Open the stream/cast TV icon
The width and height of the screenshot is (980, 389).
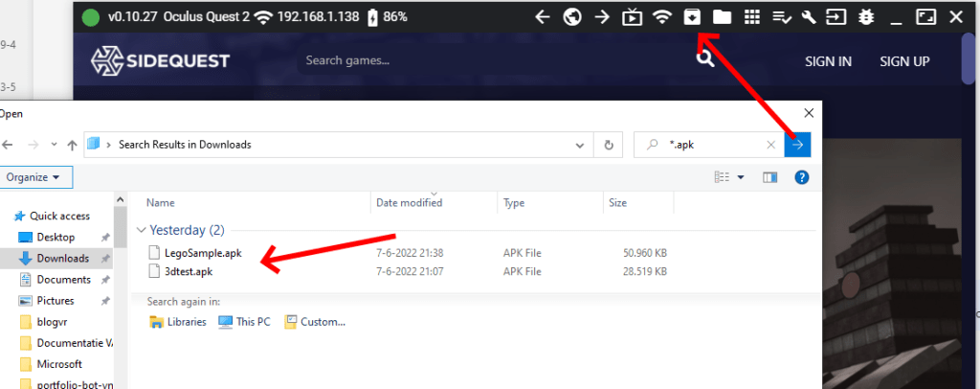tap(632, 17)
